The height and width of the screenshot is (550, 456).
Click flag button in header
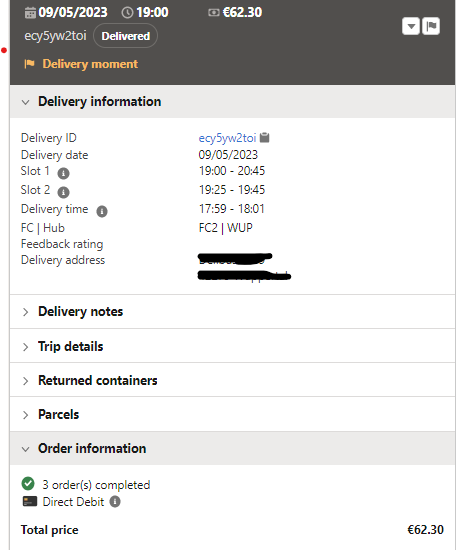431,26
